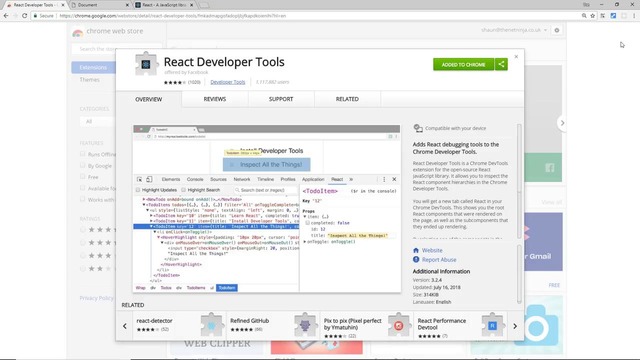Image resolution: width=640 pixels, height=360 pixels.
Task: Select Extensions in the store sidebar
Action: (93, 67)
